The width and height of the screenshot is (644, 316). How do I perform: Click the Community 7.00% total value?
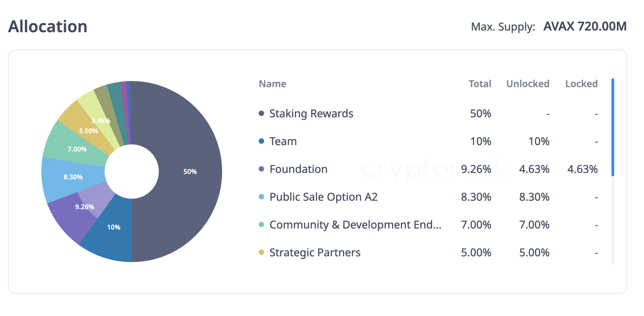click(x=476, y=225)
